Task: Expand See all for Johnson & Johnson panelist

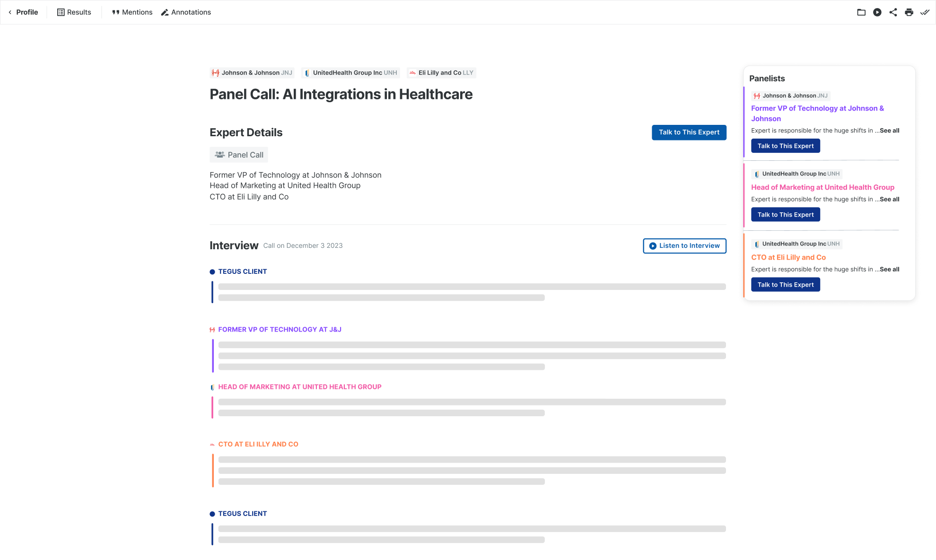Action: tap(889, 131)
